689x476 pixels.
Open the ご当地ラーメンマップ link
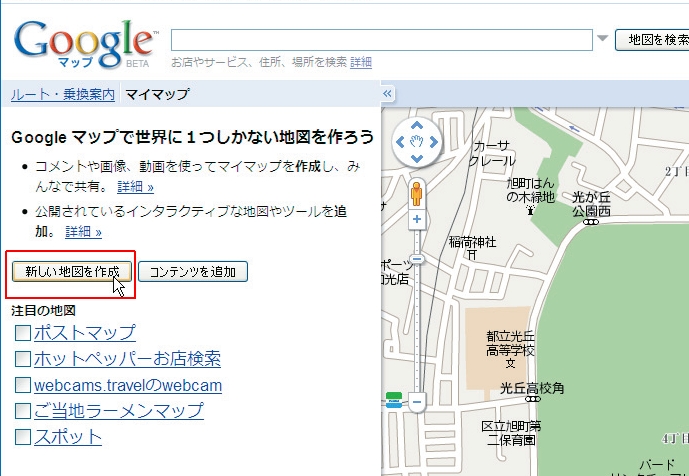pyautogui.click(x=119, y=411)
